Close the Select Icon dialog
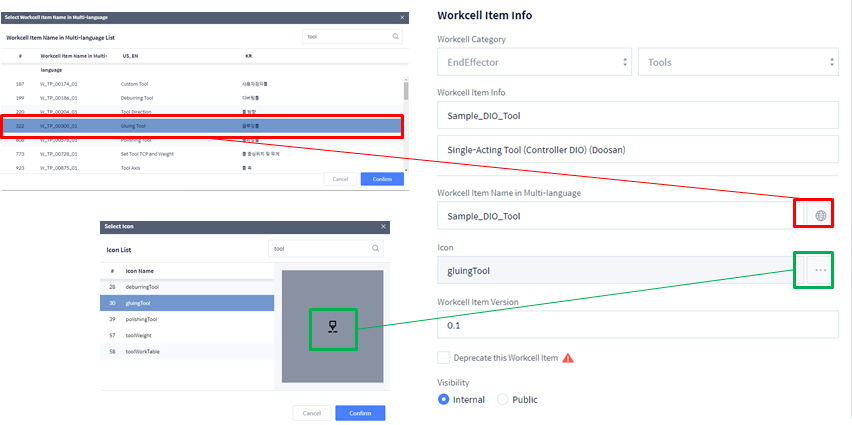The height and width of the screenshot is (425, 852). (x=383, y=226)
